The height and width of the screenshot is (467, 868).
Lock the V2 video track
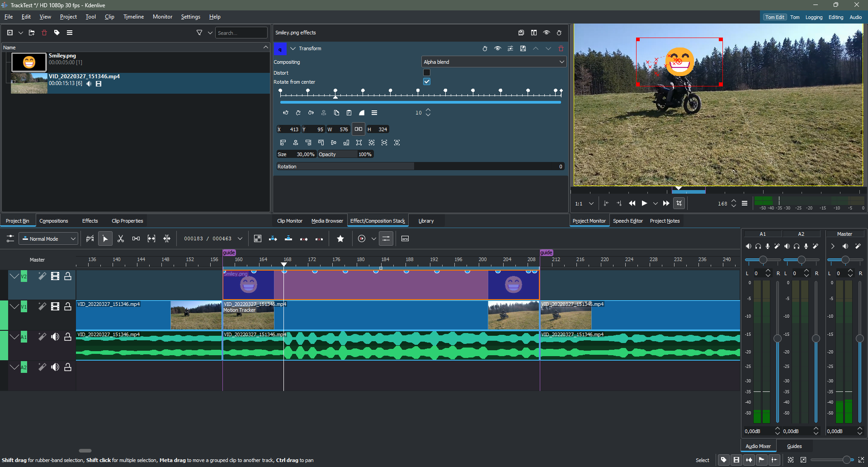pos(68,276)
